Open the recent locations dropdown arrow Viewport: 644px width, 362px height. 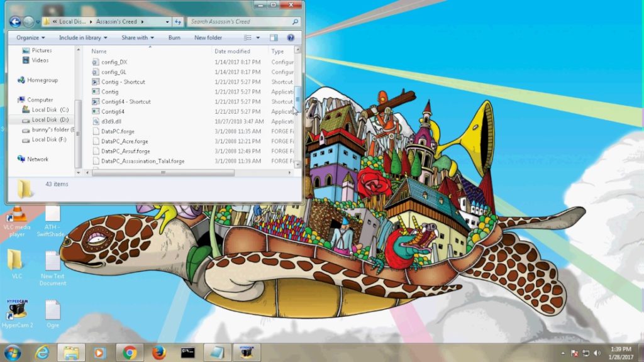[38, 22]
